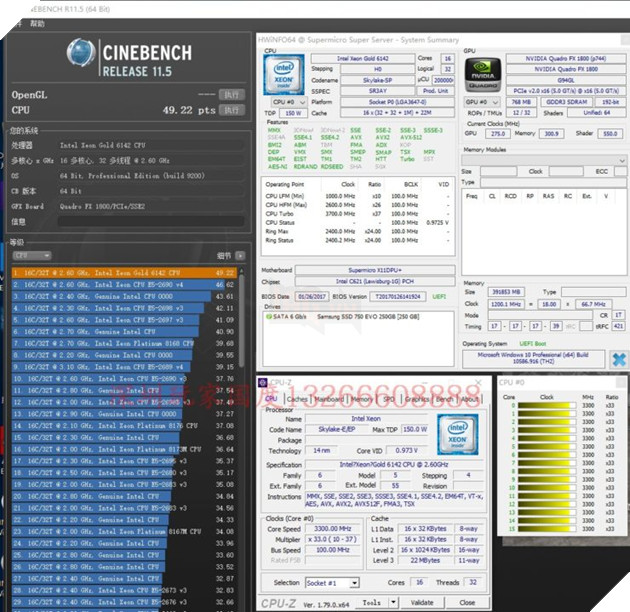The image size is (630, 612).
Task: Click the Supermicro X11DPU+ motherboard field
Action: click(375, 270)
